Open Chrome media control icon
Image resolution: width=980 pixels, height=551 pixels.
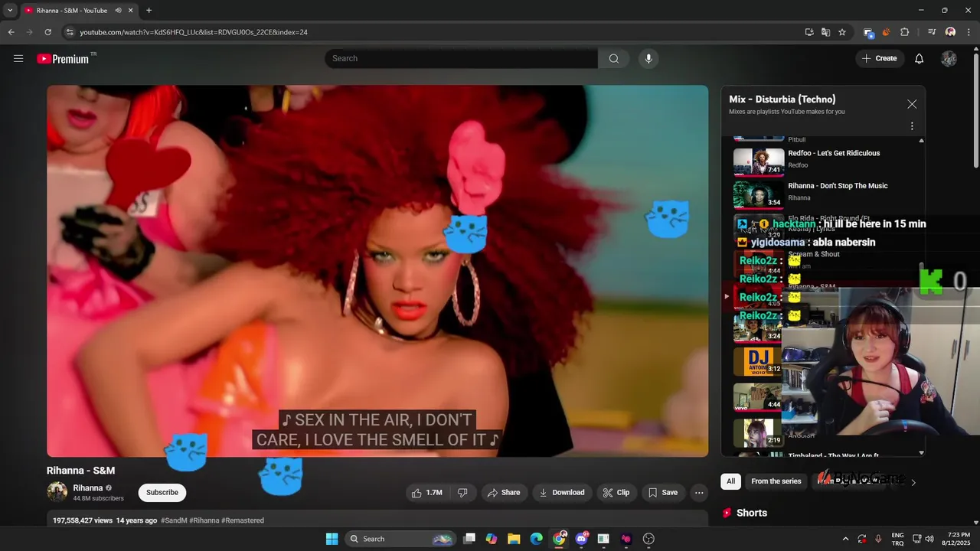(x=932, y=32)
